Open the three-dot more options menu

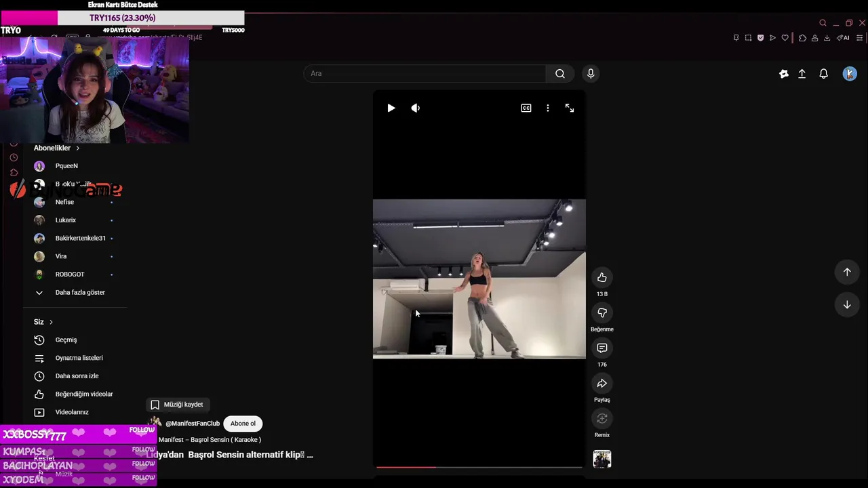pos(548,108)
